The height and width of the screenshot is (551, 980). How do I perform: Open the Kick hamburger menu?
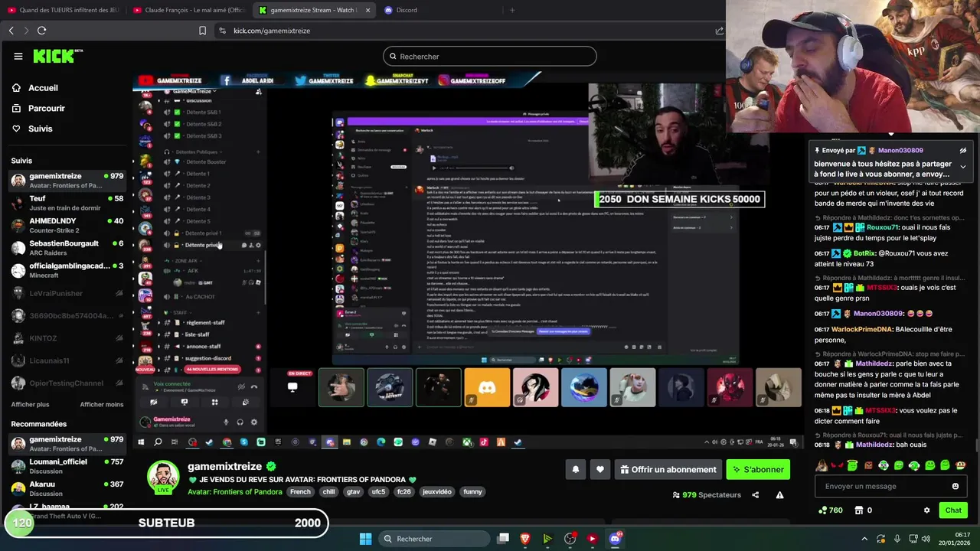pyautogui.click(x=18, y=56)
